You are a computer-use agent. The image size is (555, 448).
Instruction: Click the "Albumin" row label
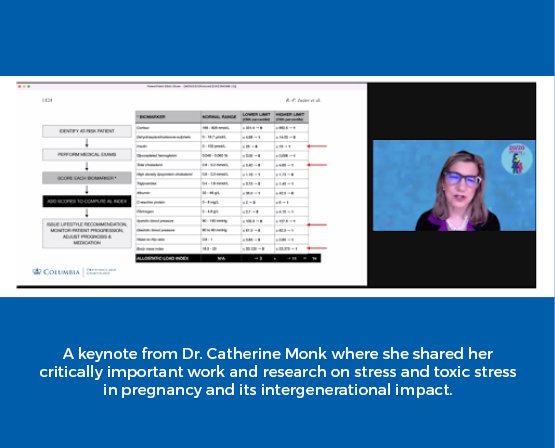click(x=144, y=193)
